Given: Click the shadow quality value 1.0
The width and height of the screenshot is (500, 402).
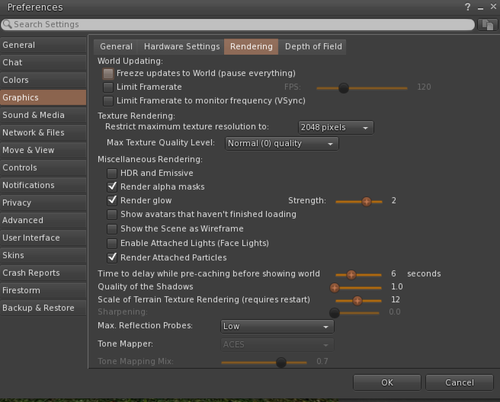Looking at the screenshot, I should pyautogui.click(x=397, y=287).
